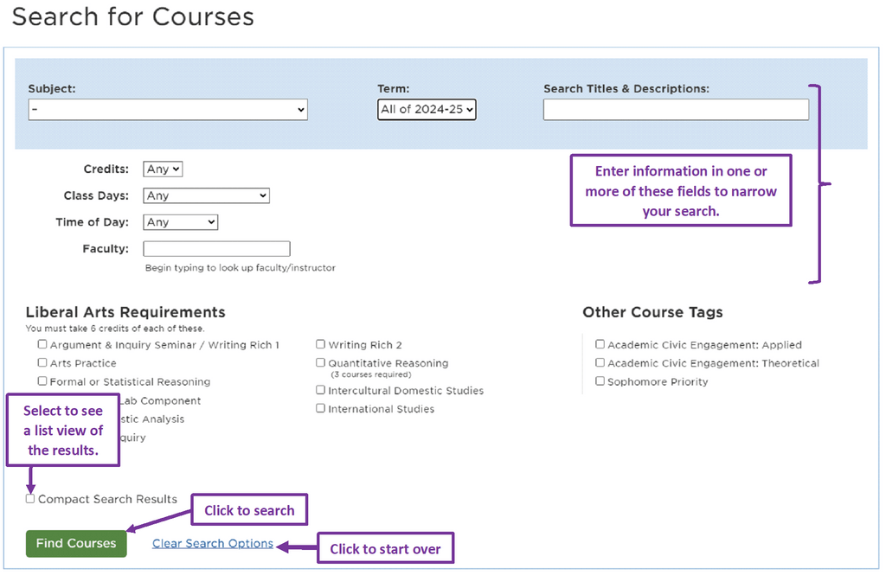886x588 pixels.
Task: Select Formal or Statistical Reasoning
Action: pyautogui.click(x=42, y=381)
